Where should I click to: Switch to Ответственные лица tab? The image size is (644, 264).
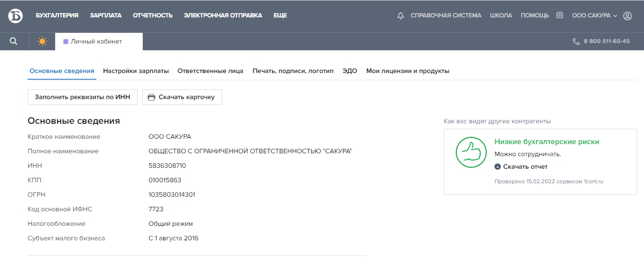[210, 71]
